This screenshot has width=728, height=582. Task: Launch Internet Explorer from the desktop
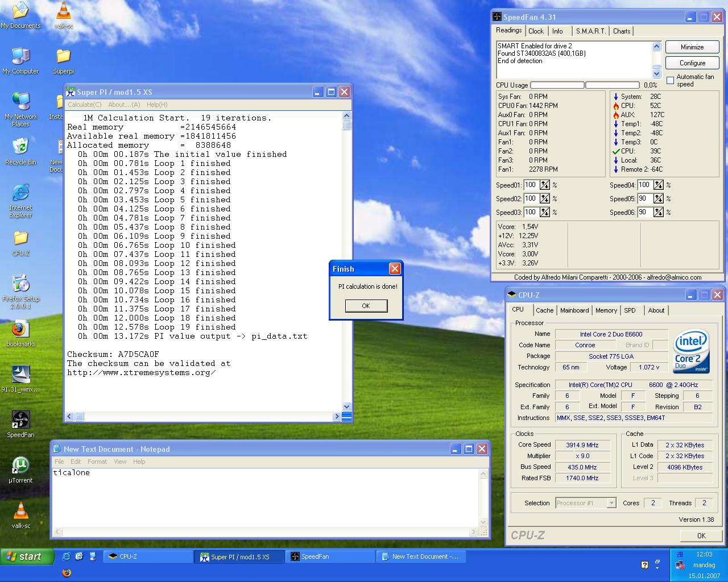tap(20, 201)
